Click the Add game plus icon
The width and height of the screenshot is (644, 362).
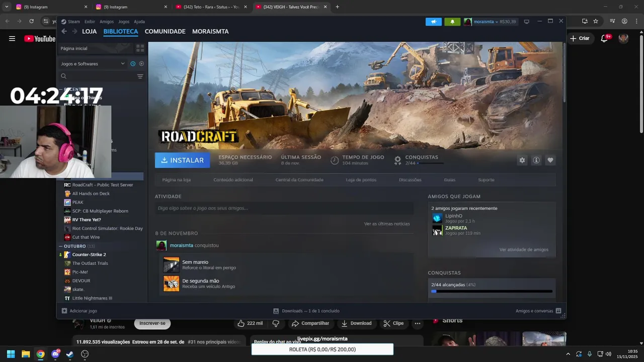[64, 311]
